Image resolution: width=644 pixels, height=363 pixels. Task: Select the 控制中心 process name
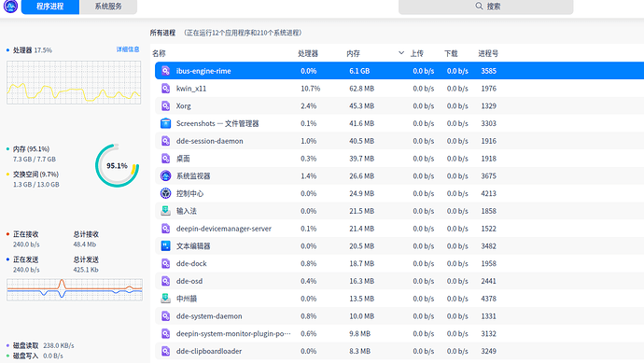[x=189, y=193]
